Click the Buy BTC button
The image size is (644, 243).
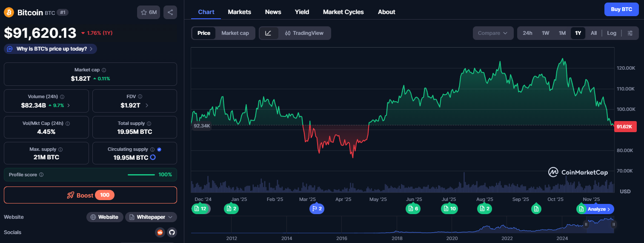coord(621,9)
